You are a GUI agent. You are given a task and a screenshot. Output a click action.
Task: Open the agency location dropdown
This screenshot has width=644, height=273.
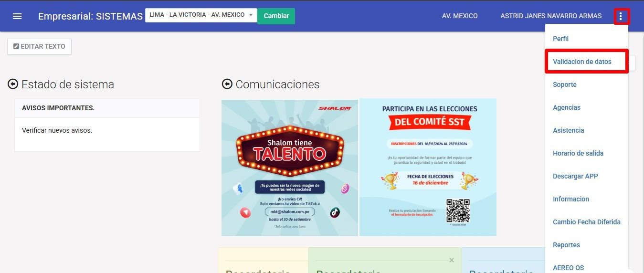(201, 15)
